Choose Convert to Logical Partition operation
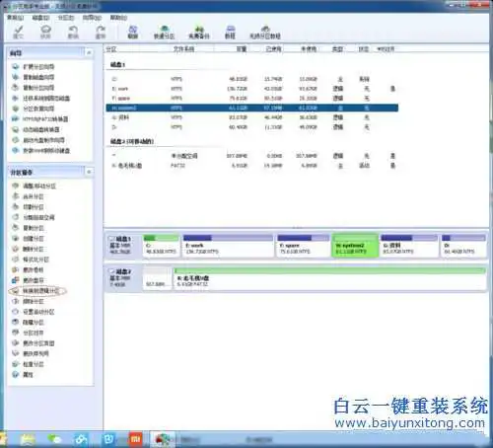Screen dimensions: 493x448 (36, 291)
